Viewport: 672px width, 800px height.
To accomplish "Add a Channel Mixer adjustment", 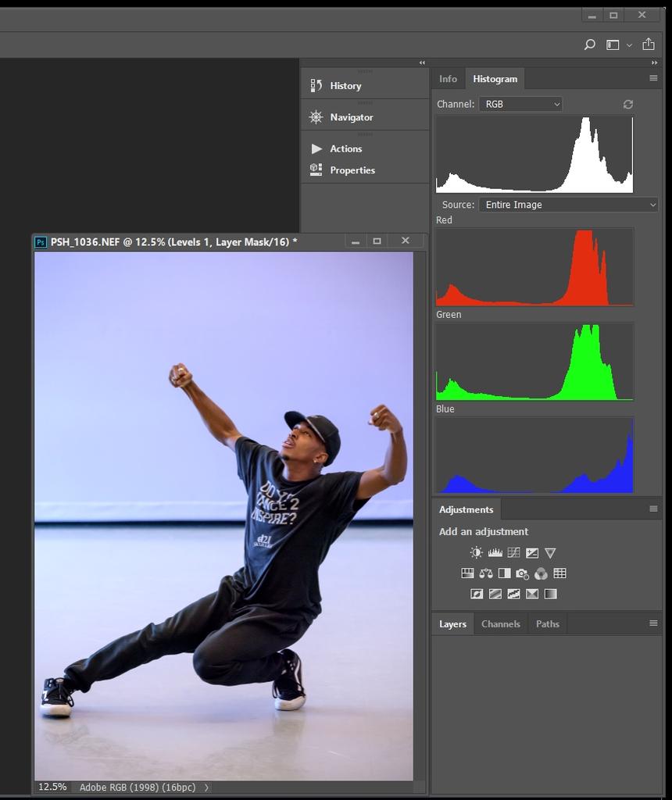I will pyautogui.click(x=541, y=573).
